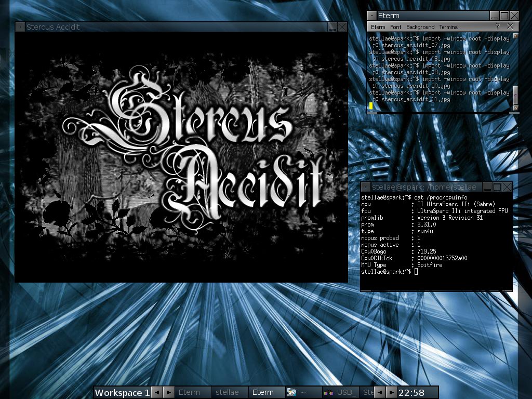Click Eterm scrollbar up arrow

(x=516, y=36)
